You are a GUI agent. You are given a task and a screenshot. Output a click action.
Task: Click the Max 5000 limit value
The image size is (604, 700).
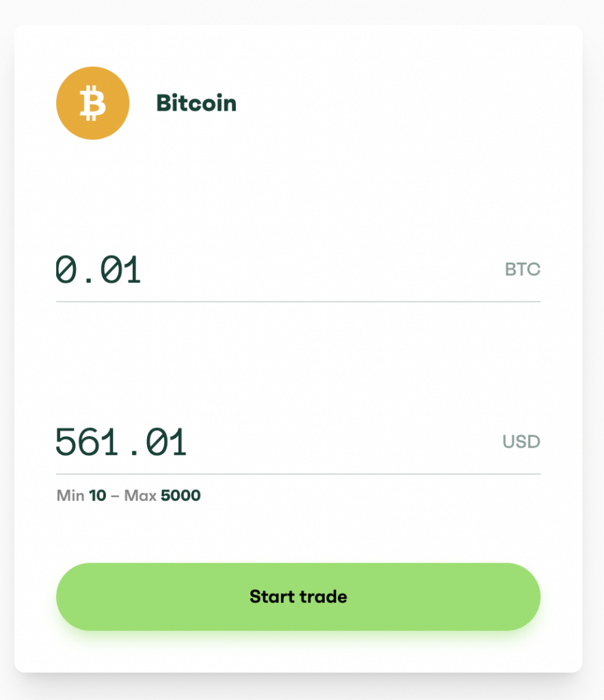pos(181,496)
